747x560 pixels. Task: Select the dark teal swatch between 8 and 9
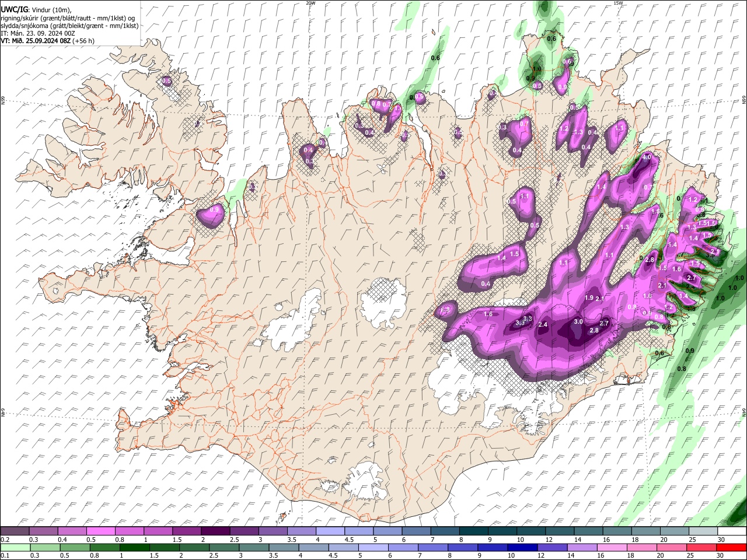coord(474,531)
